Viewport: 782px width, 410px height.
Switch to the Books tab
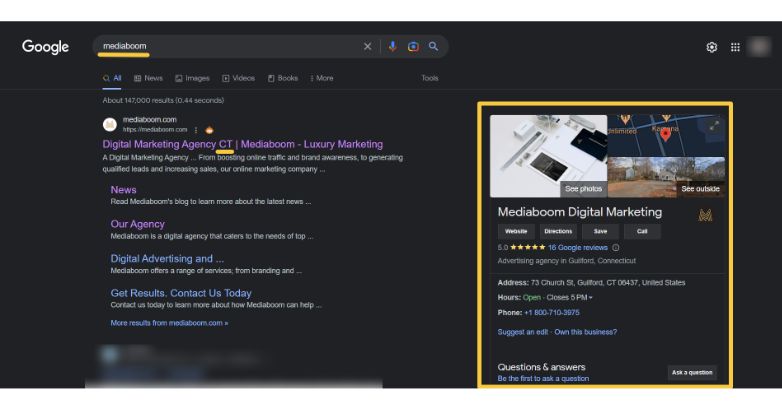283,78
